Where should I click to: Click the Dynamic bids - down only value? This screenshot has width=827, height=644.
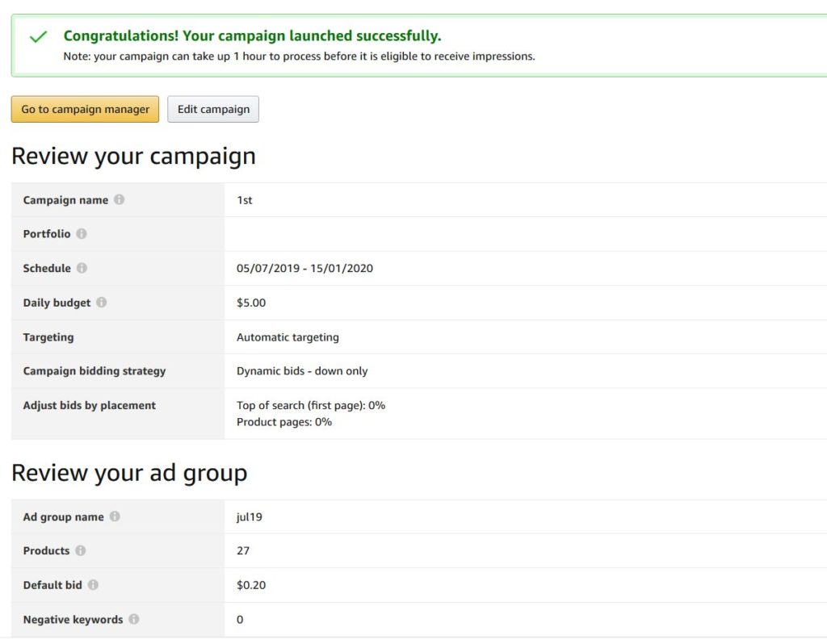[302, 371]
